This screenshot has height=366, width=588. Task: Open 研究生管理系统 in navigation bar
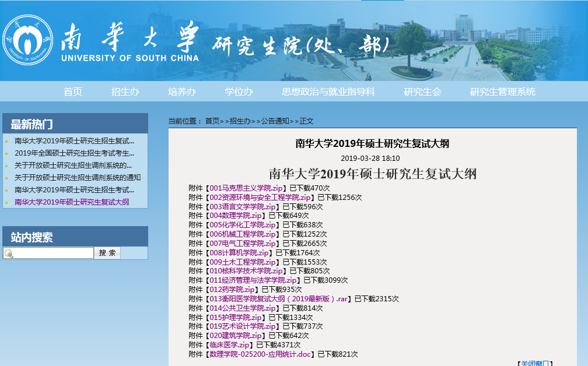coord(502,91)
